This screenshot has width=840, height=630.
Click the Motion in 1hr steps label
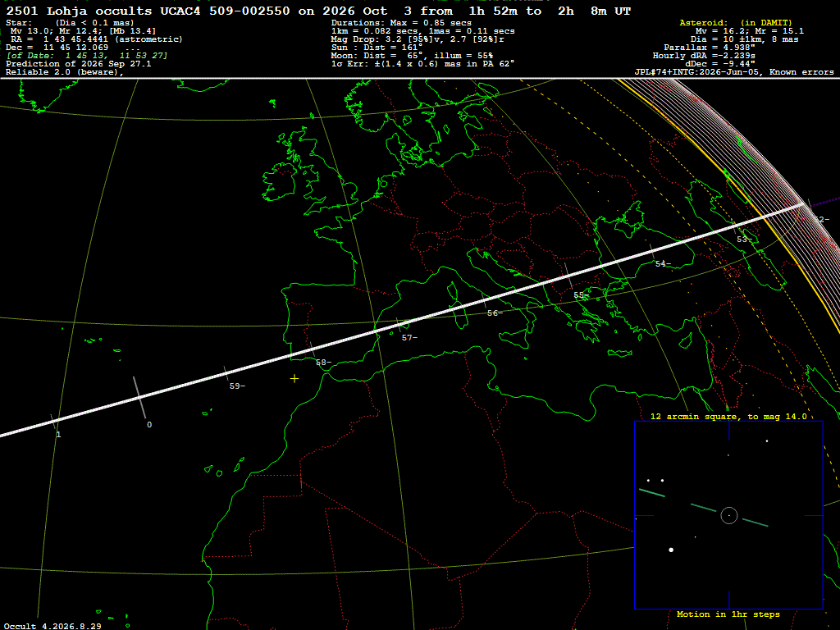[x=728, y=614]
